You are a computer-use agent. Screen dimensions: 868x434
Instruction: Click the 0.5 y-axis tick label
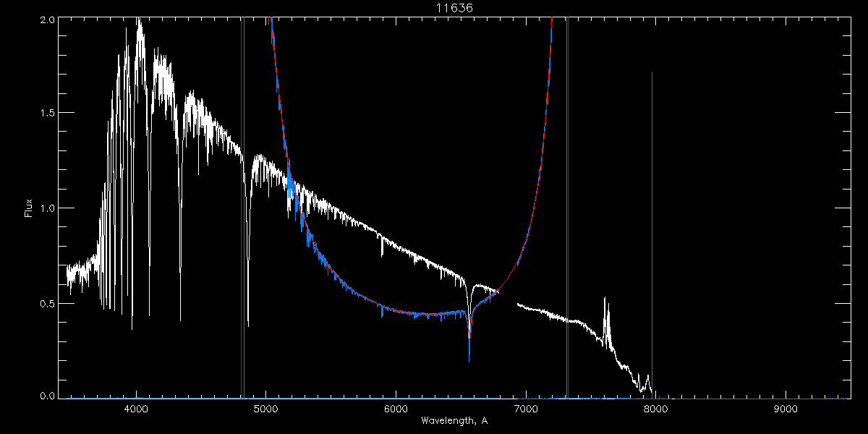click(x=47, y=303)
